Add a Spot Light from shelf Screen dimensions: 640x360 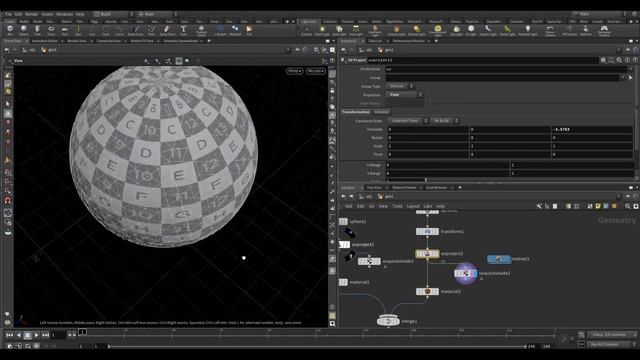pos(339,30)
